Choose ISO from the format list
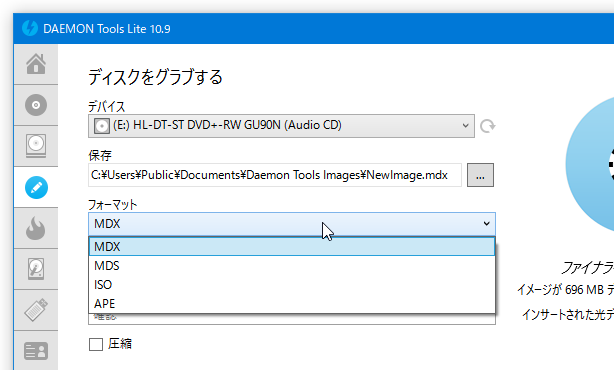Image resolution: width=614 pixels, height=370 pixels. (x=292, y=285)
